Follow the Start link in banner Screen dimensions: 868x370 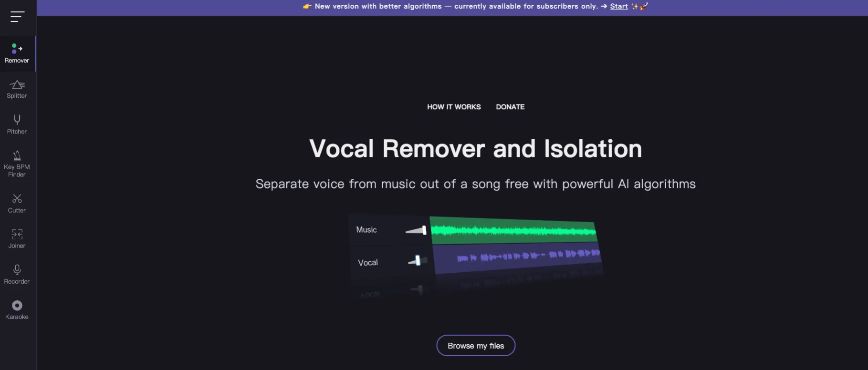click(x=619, y=6)
